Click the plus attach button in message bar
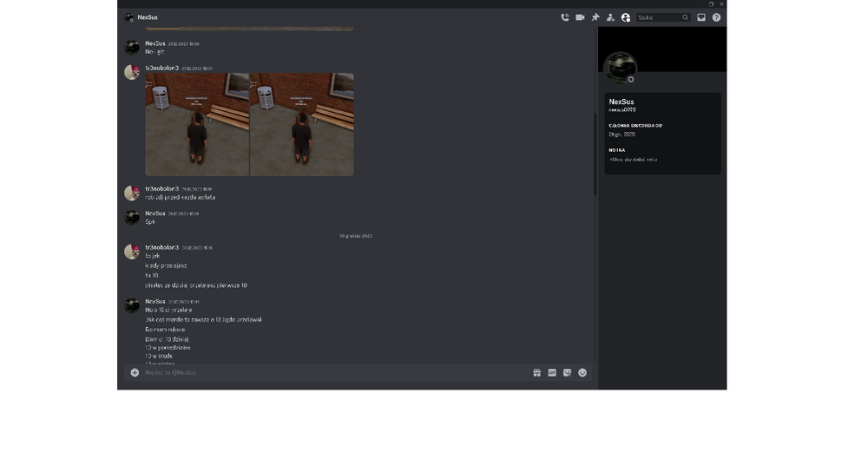868x452 pixels. 135,372
